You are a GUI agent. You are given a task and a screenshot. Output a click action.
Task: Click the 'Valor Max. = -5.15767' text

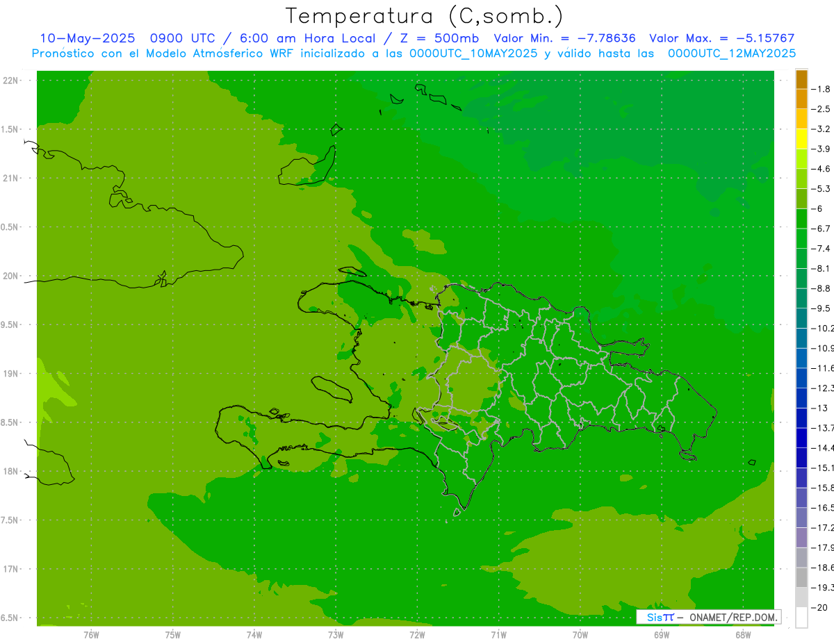[x=721, y=38]
